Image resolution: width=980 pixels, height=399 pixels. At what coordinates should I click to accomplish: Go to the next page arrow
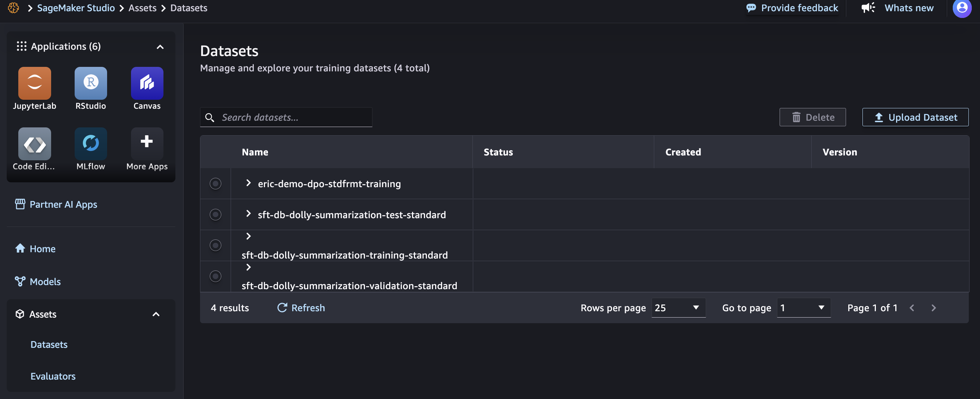coord(934,307)
